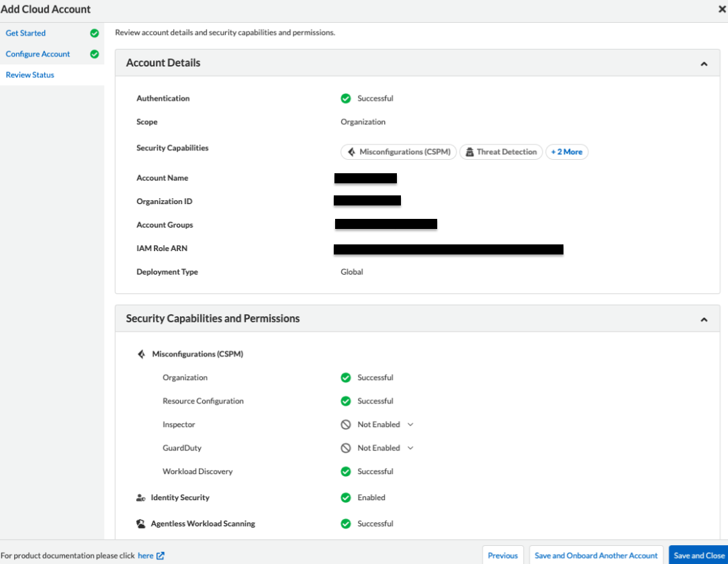
Task: Click the Identity Security heading text
Action: [180, 498]
